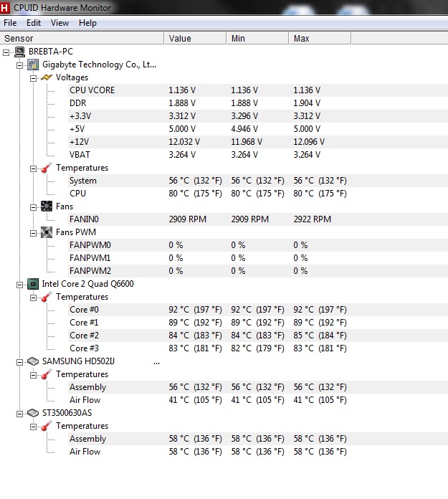The height and width of the screenshot is (499, 448).
Task: Open the View menu
Action: [x=59, y=23]
